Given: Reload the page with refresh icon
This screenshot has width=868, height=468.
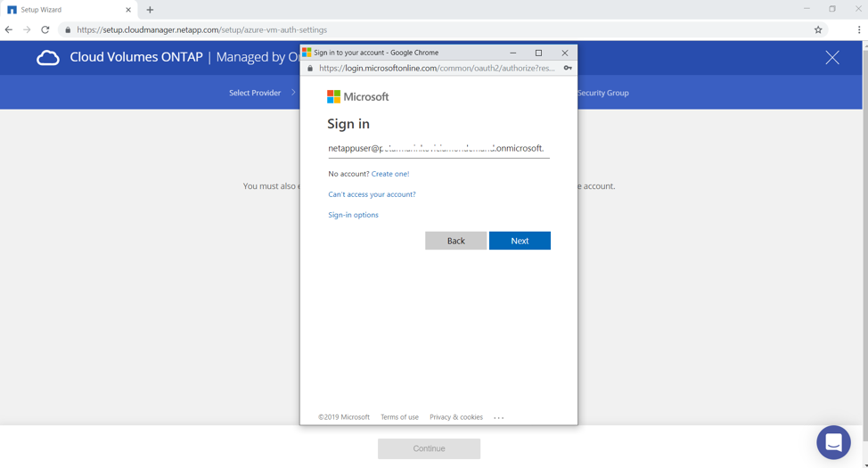Looking at the screenshot, I should (45, 29).
